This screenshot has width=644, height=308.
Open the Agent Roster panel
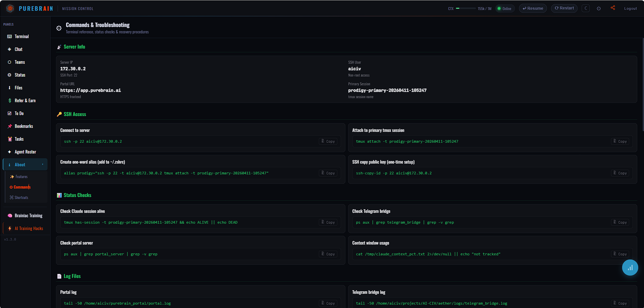pyautogui.click(x=25, y=152)
